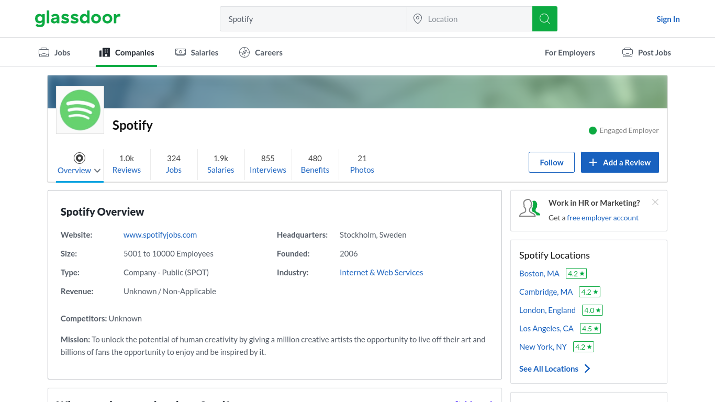This screenshot has width=715, height=402.
Task: Click the Competitors: Unknown text
Action: (x=101, y=319)
